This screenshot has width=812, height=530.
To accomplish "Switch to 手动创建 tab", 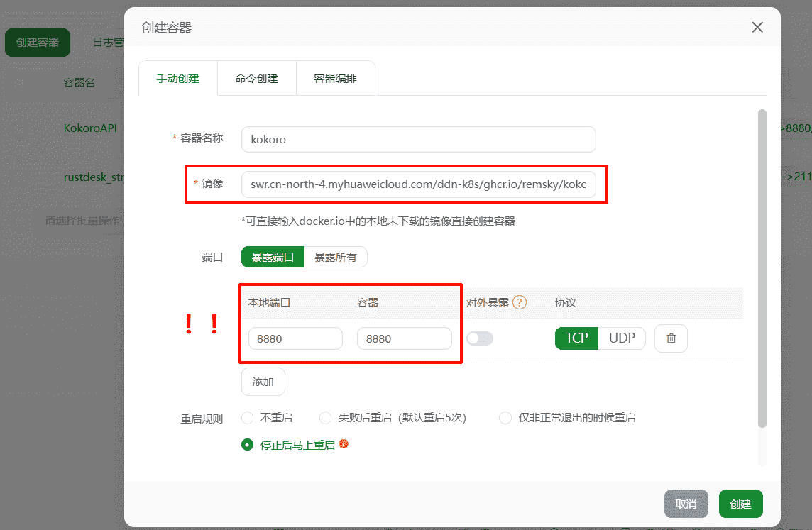I will click(x=178, y=79).
